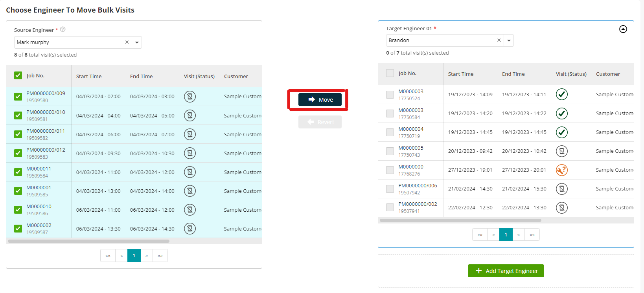644x293 pixels.
Task: Go to next page in source pagination
Action: pyautogui.click(x=147, y=256)
